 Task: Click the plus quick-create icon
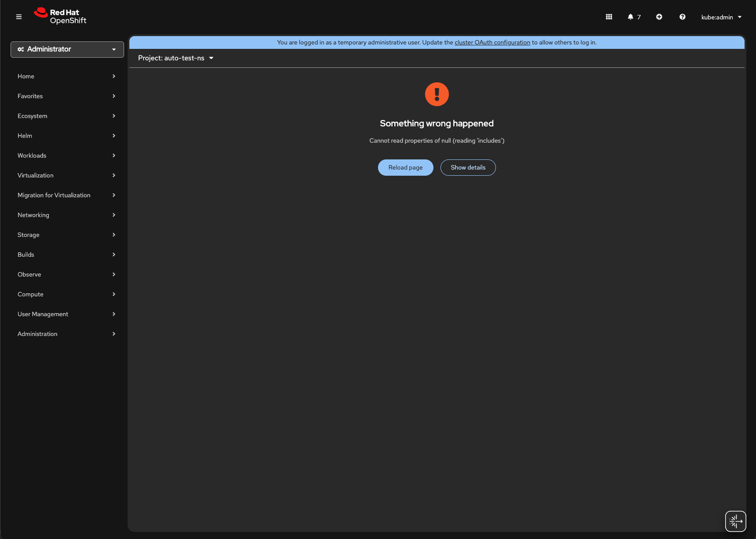point(659,17)
